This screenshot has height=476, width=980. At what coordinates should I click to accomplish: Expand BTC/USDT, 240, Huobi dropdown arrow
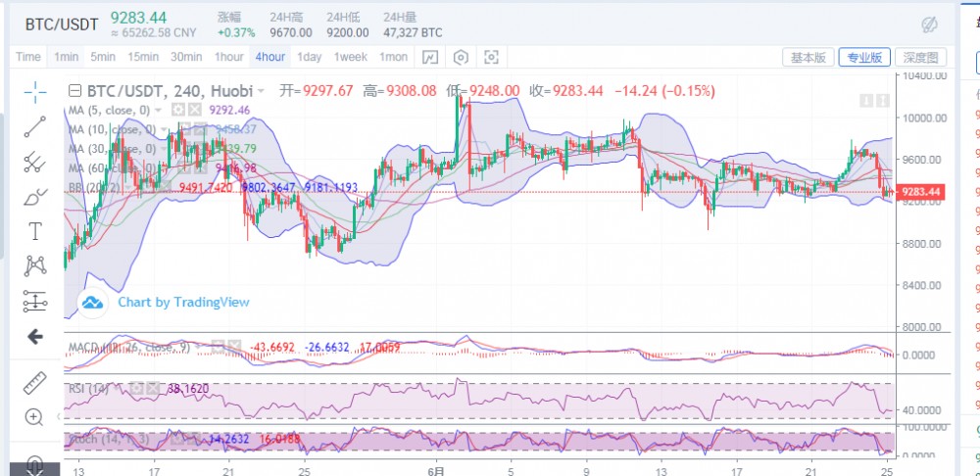[261, 92]
